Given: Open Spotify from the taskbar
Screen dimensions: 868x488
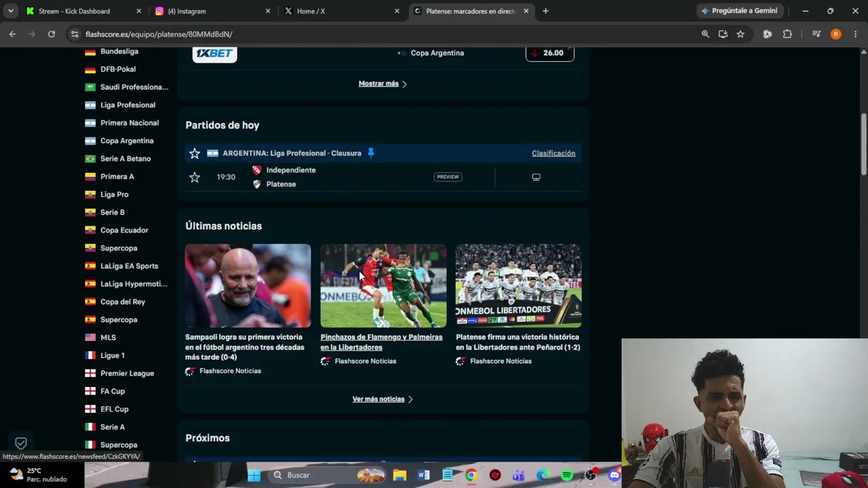Looking at the screenshot, I should tap(566, 475).
